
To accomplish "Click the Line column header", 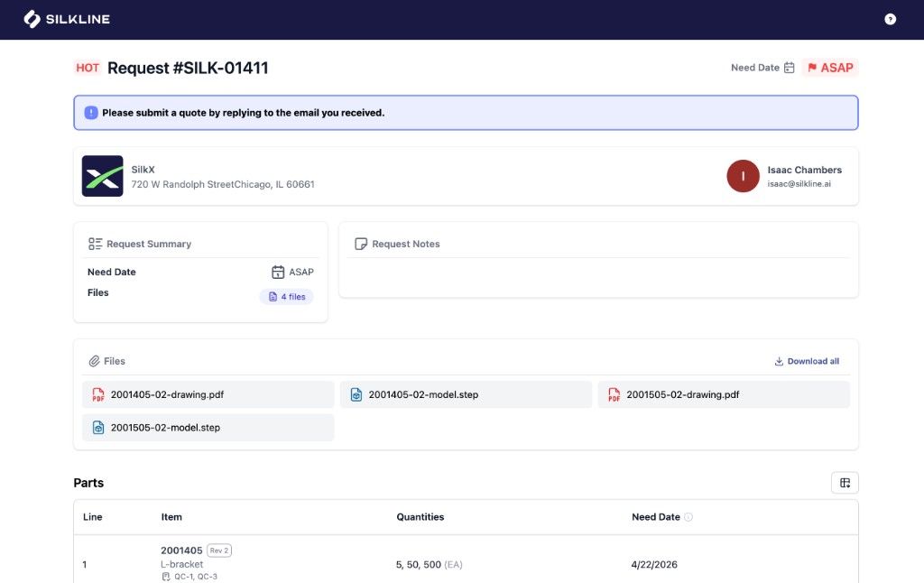I will tap(93, 517).
